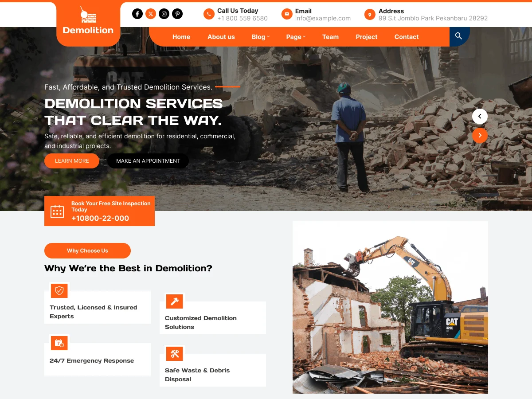
Task: Click the calendar icon on booking banner
Action: (x=57, y=211)
